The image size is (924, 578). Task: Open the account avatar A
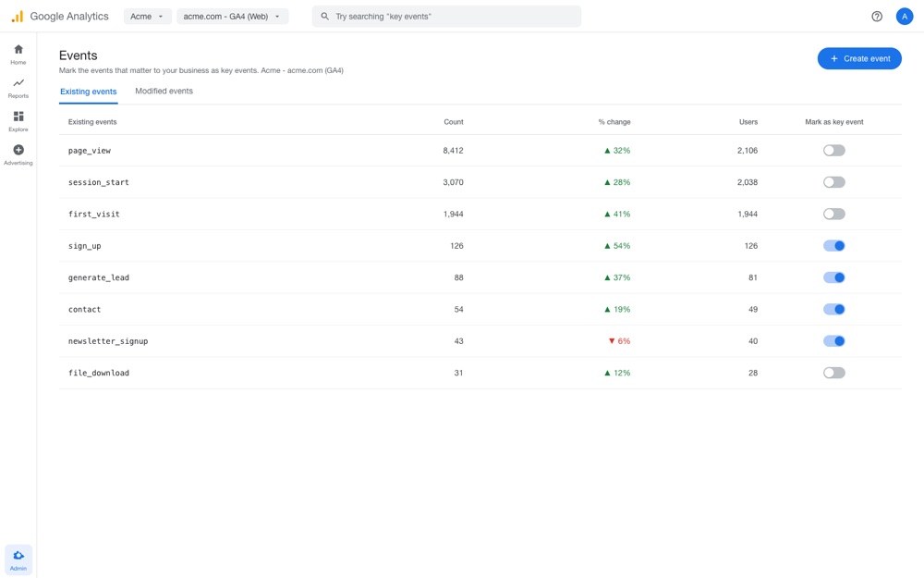click(x=905, y=17)
